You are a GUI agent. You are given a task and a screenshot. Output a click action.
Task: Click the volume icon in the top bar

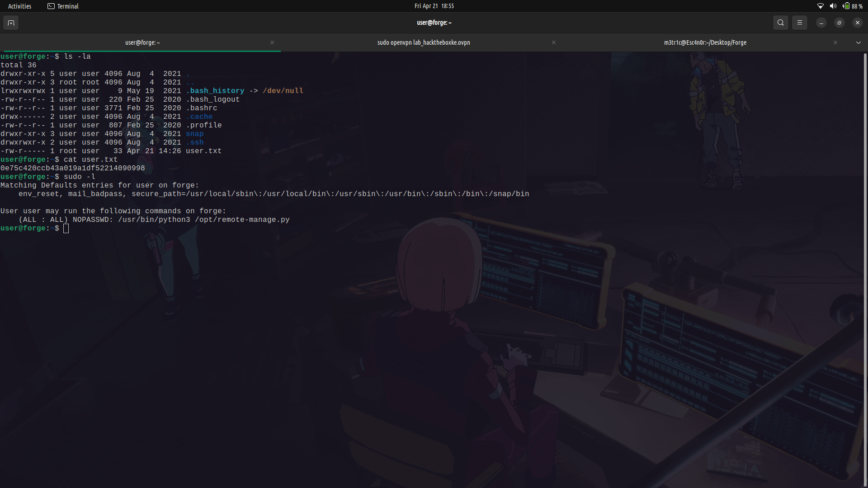(x=833, y=6)
